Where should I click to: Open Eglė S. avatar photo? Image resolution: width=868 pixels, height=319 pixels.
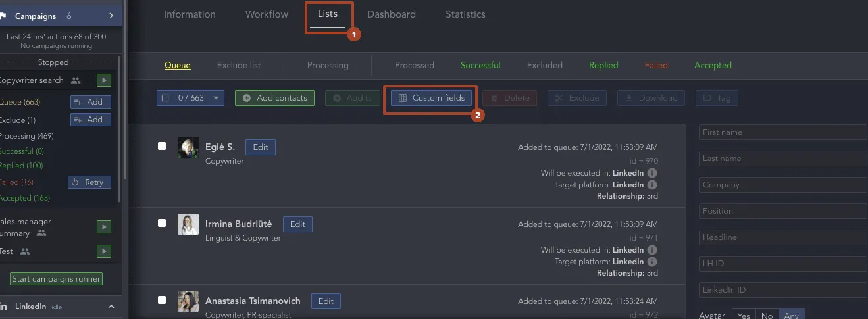(188, 147)
